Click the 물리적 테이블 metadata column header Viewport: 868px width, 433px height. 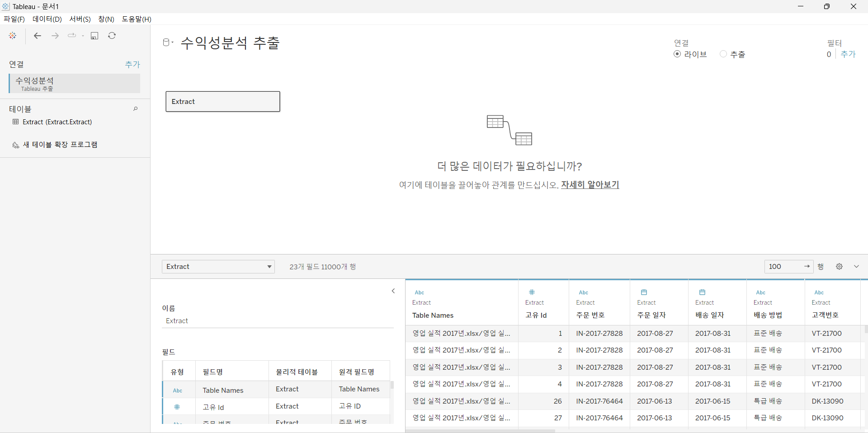pos(300,372)
